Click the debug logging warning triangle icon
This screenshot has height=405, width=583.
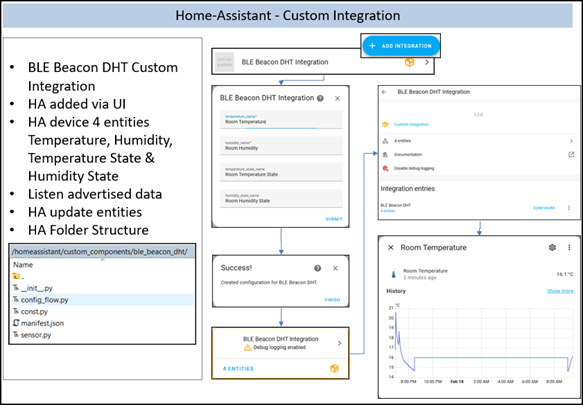click(247, 348)
